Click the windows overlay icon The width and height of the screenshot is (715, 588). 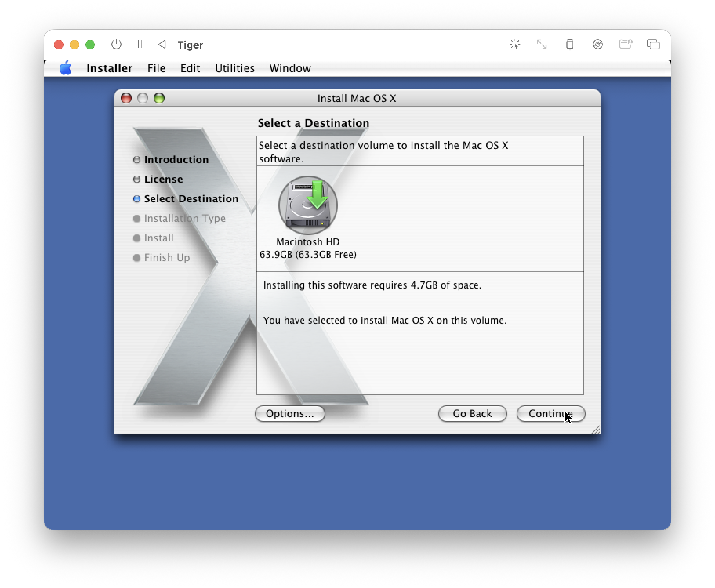pos(653,44)
